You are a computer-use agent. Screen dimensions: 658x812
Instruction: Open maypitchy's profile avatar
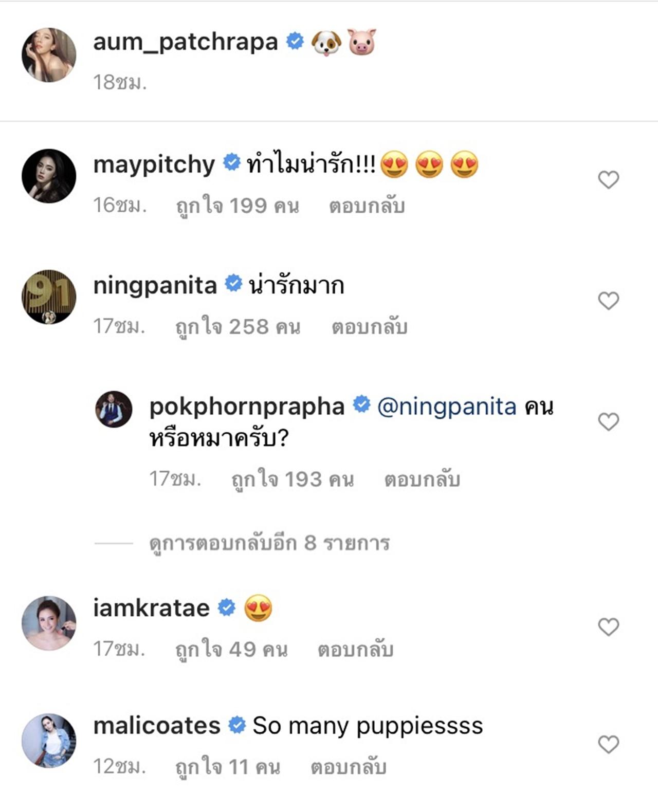[49, 176]
